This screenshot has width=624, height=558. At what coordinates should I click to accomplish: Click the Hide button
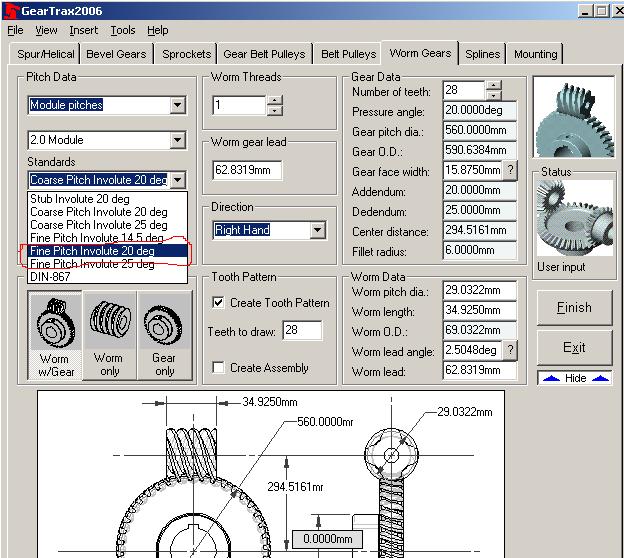click(x=575, y=378)
